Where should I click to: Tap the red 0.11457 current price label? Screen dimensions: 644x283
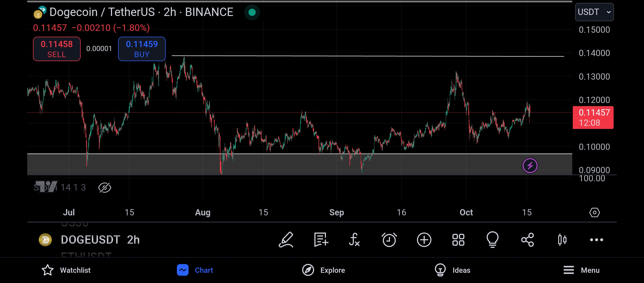pos(593,118)
